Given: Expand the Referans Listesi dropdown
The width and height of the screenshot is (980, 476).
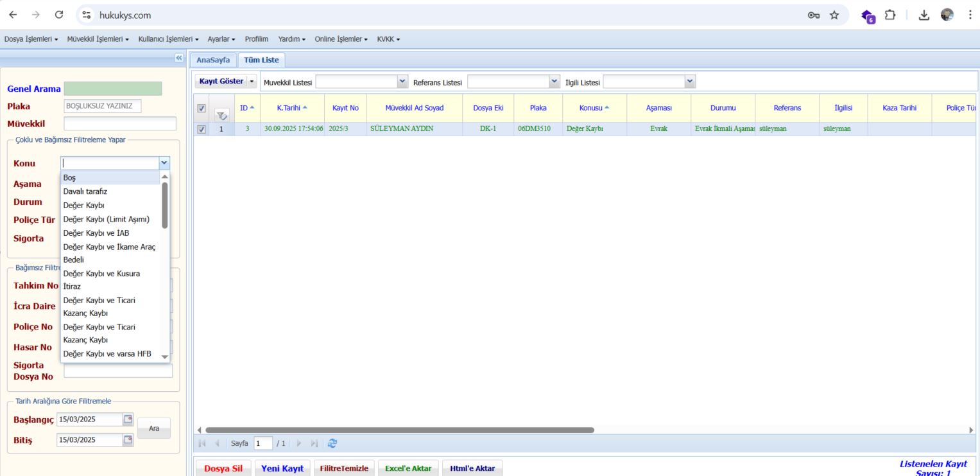Looking at the screenshot, I should (554, 82).
